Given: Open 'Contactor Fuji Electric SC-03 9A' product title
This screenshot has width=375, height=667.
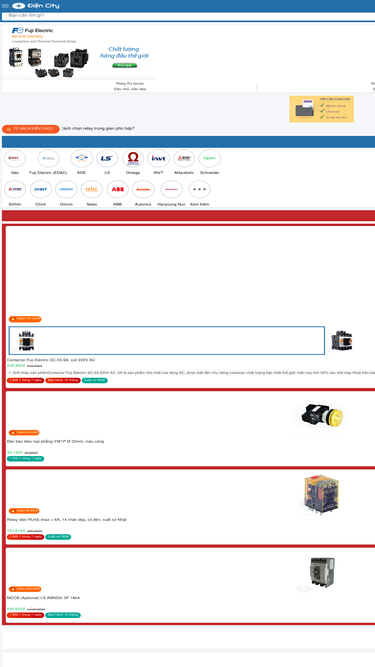Looking at the screenshot, I should pos(51,360).
